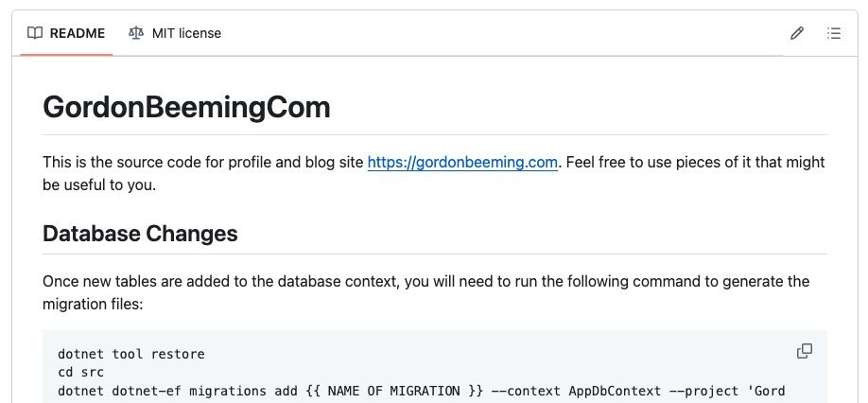Click the balance scale license icon
The width and height of the screenshot is (868, 403).
click(136, 33)
